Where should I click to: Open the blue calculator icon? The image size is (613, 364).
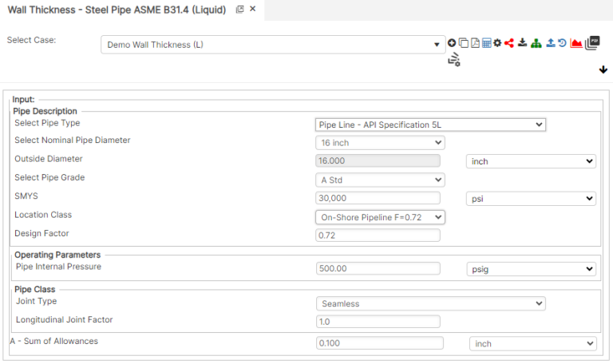pyautogui.click(x=485, y=43)
